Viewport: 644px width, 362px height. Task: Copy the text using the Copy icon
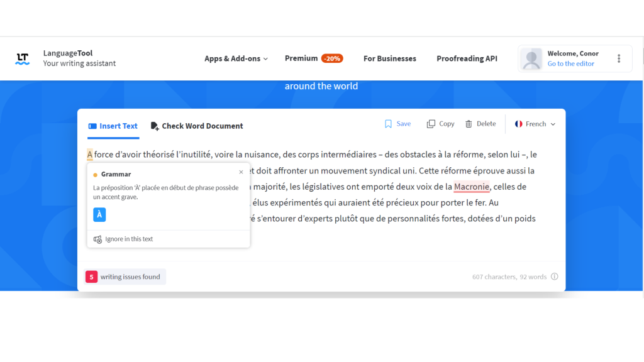coord(431,123)
